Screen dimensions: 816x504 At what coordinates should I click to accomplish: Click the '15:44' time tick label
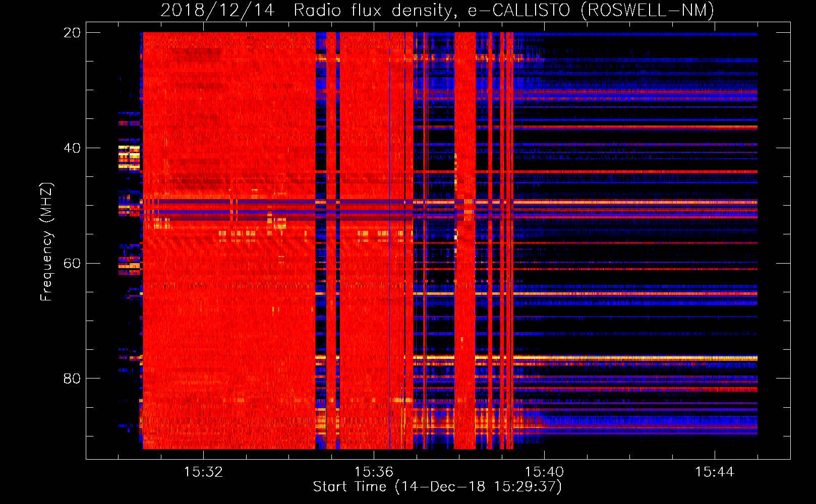tap(715, 472)
